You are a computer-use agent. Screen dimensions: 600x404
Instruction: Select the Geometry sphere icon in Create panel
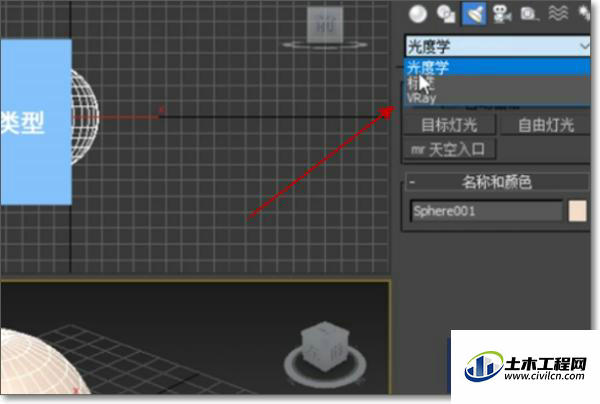tap(417, 14)
